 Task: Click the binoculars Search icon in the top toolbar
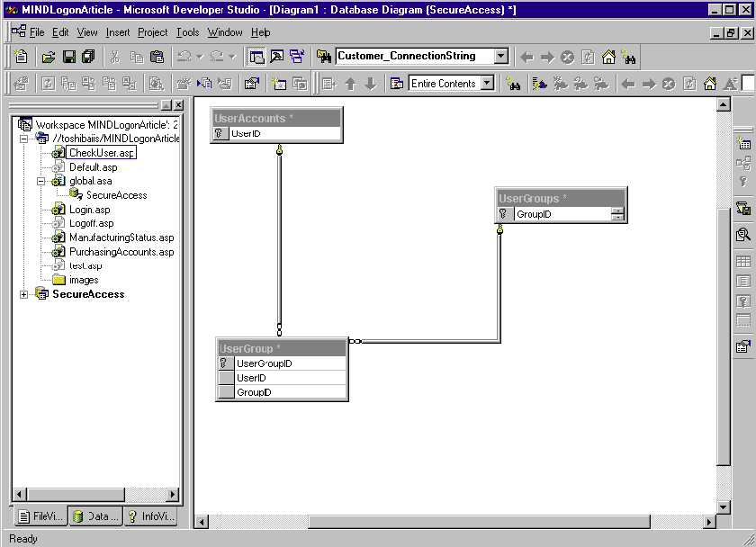pos(629,57)
